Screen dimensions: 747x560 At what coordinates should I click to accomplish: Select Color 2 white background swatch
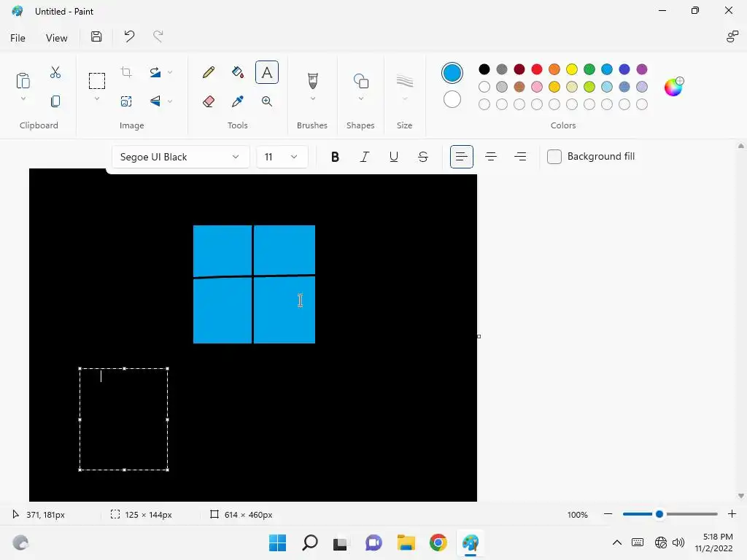[x=452, y=99]
